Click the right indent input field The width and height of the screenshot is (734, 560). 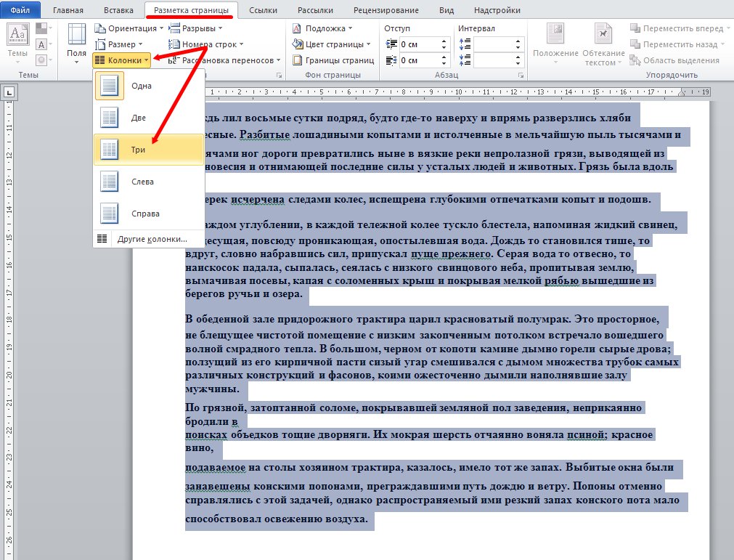420,60
